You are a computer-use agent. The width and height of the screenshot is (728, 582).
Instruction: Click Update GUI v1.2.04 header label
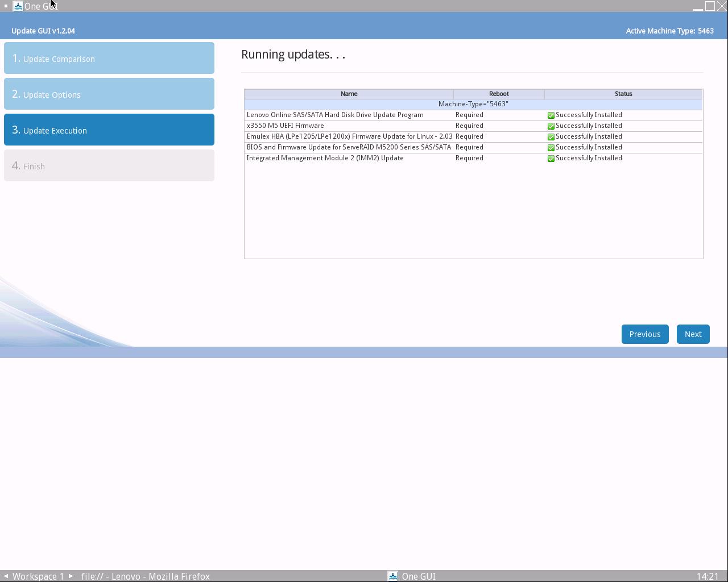pyautogui.click(x=43, y=31)
